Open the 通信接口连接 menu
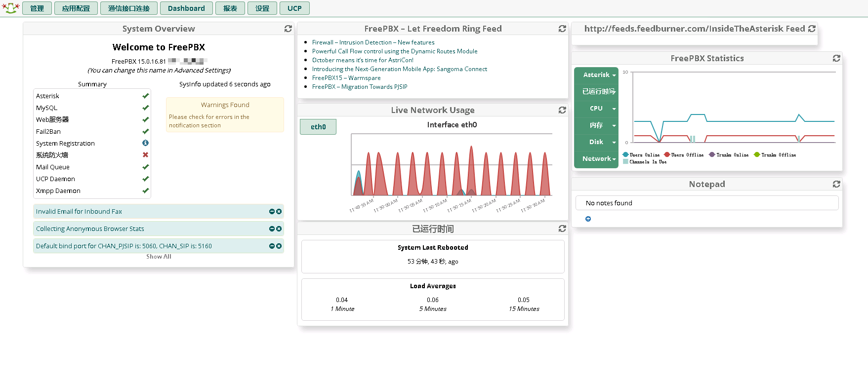Screen dimensions: 868x380 (x=129, y=8)
